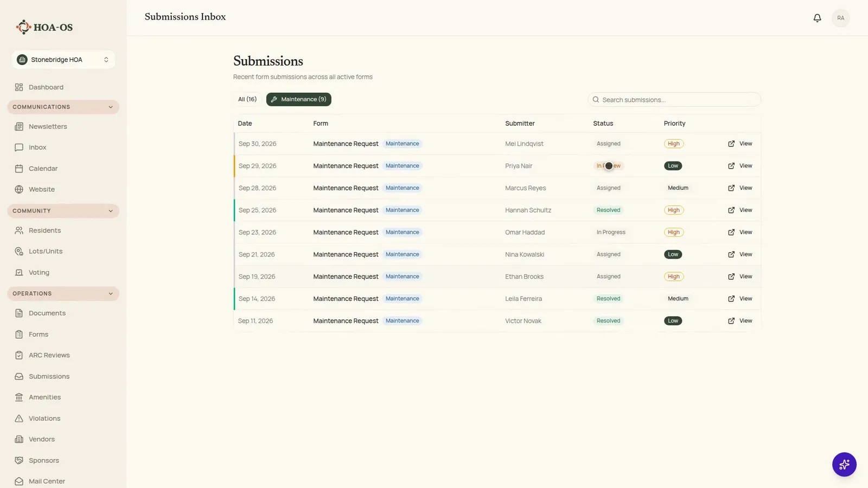Image resolution: width=868 pixels, height=488 pixels.
Task: Click High priority badge for Ethan Brooks
Action: point(674,277)
